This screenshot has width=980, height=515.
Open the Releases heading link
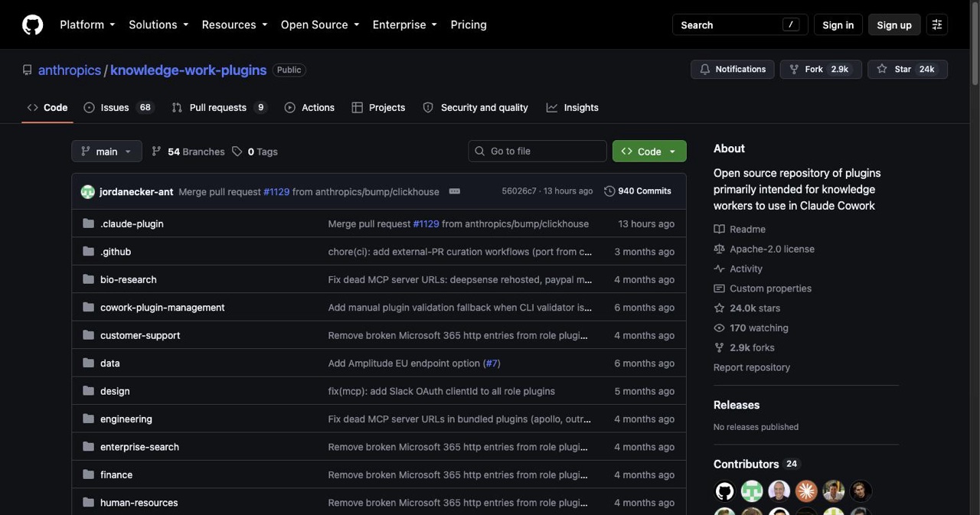coord(737,405)
